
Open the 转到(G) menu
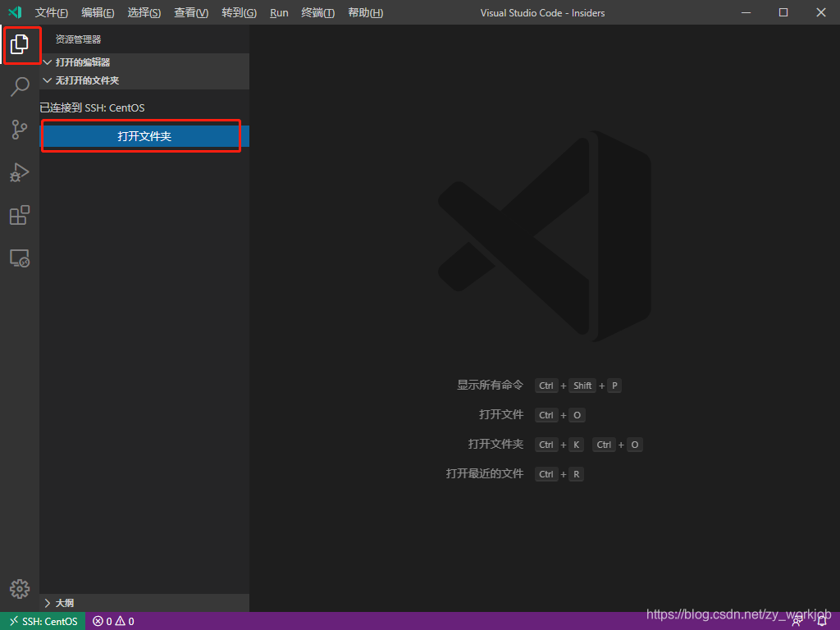[239, 12]
